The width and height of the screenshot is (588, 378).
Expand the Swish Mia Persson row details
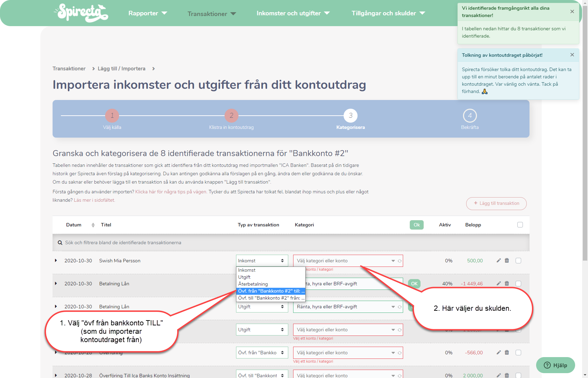pyautogui.click(x=56, y=261)
